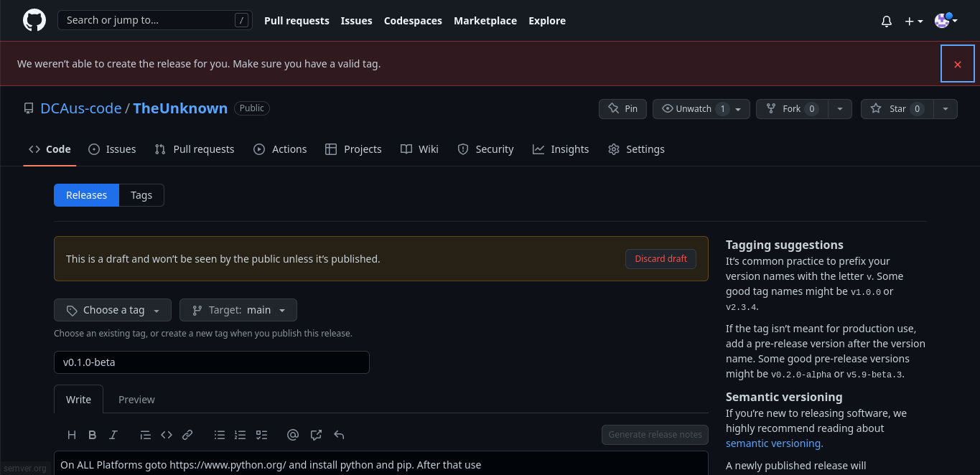Open the repository Issues tab

(112, 149)
